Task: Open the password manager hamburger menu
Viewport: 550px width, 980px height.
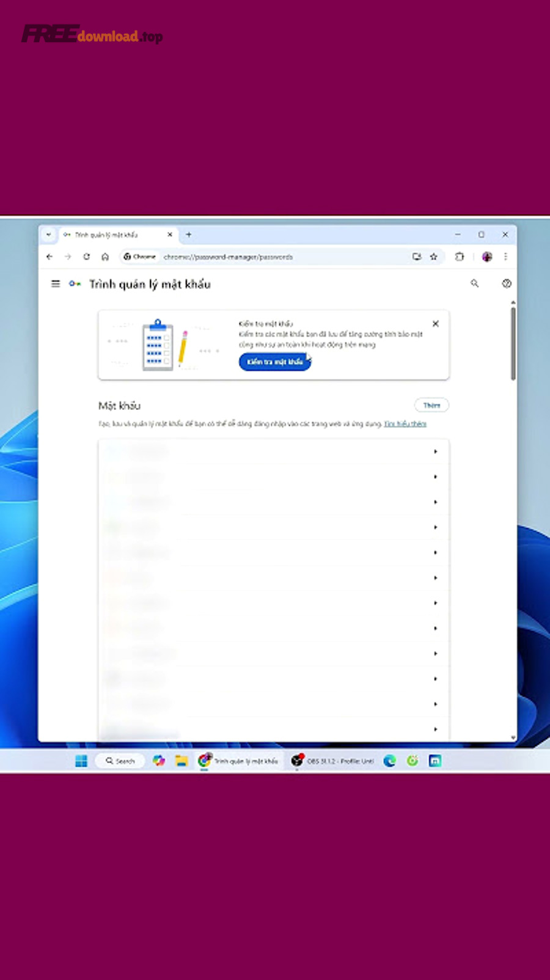Action: tap(56, 283)
